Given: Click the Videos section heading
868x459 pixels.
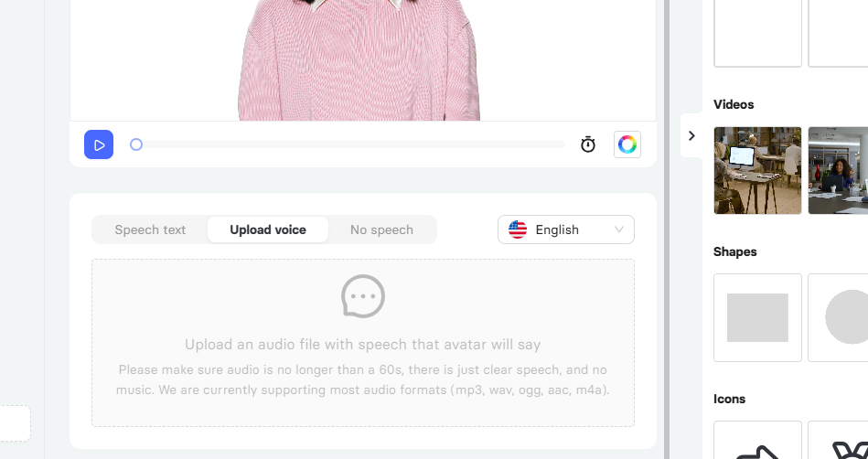Looking at the screenshot, I should 734,104.
